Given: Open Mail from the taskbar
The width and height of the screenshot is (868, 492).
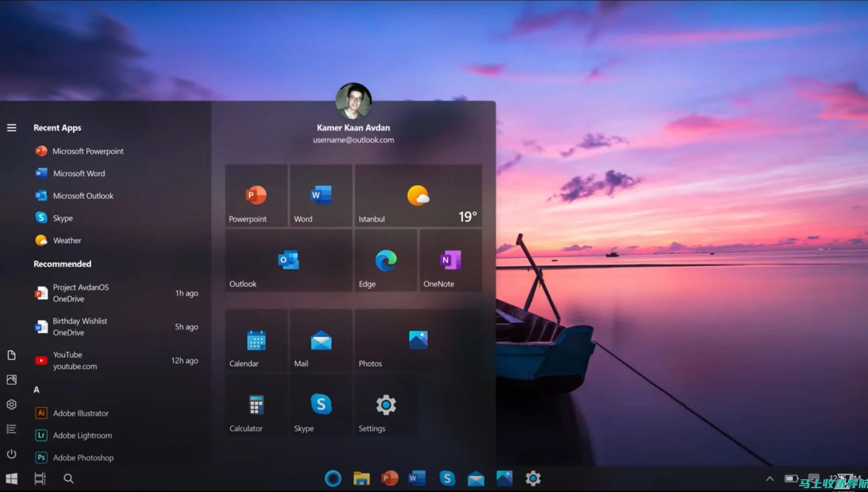Looking at the screenshot, I should [476, 479].
